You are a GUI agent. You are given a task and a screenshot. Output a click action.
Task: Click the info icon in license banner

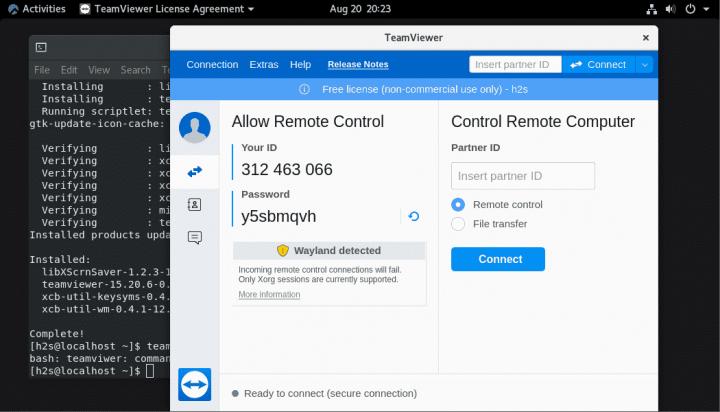[x=304, y=89]
